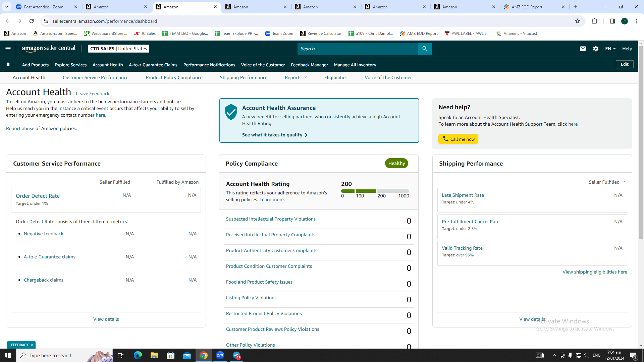Open the Windows notification center
The height and width of the screenshot is (362, 644).
coord(634,355)
